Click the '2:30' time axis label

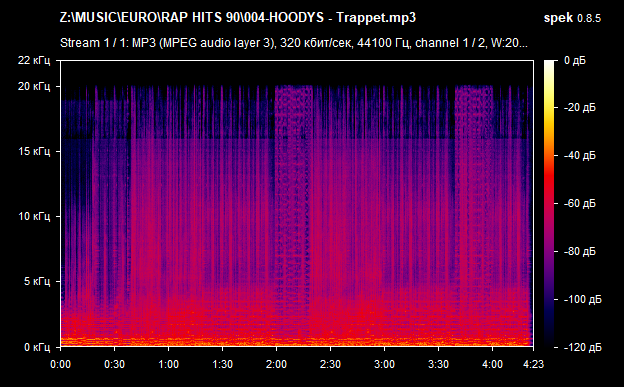pyautogui.click(x=330, y=364)
